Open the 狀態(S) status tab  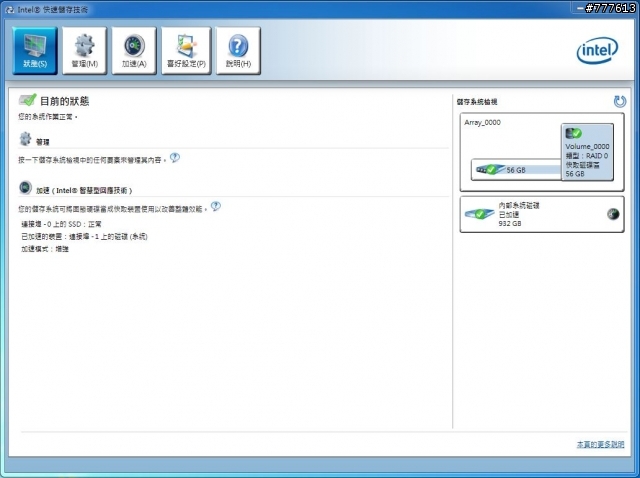pyautogui.click(x=35, y=51)
